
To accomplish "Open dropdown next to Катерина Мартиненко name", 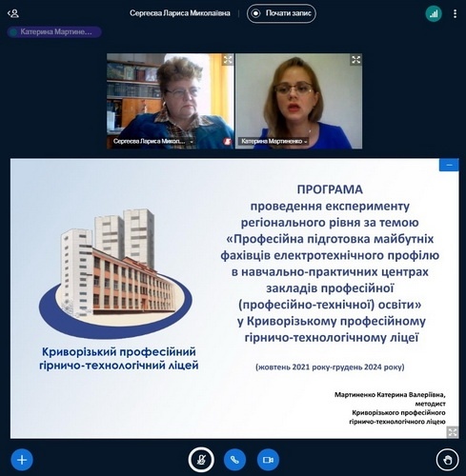I will (305, 142).
